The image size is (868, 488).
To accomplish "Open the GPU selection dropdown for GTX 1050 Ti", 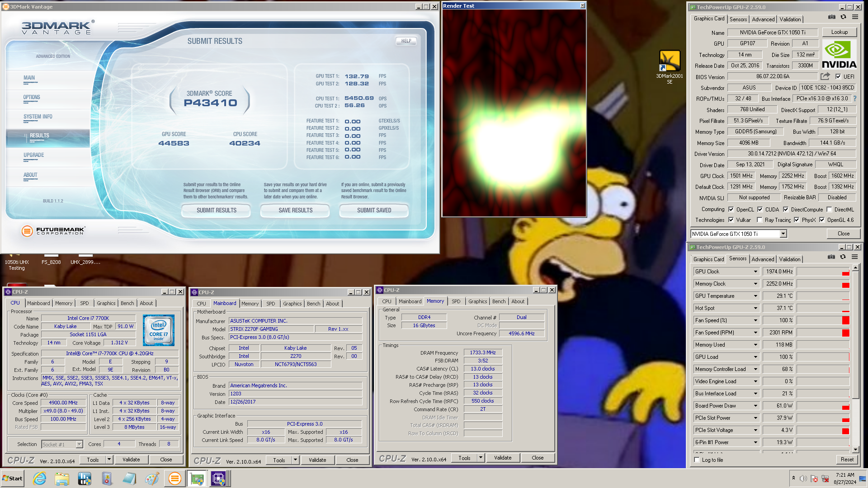I will tap(783, 234).
